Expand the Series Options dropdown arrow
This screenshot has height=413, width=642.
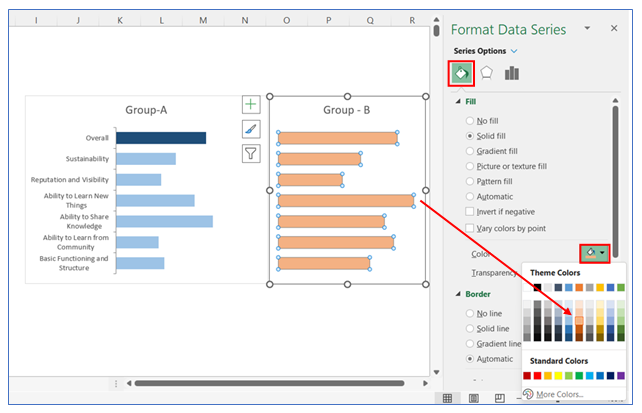point(515,50)
